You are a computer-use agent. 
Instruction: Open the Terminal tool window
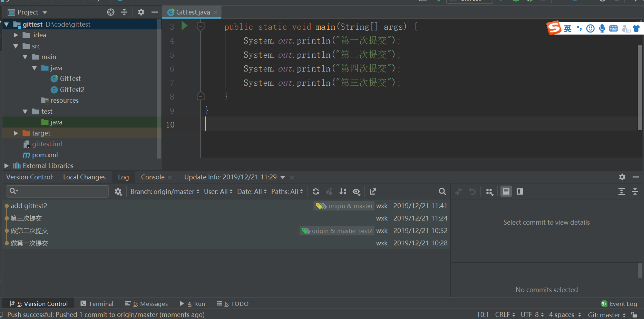(x=97, y=303)
